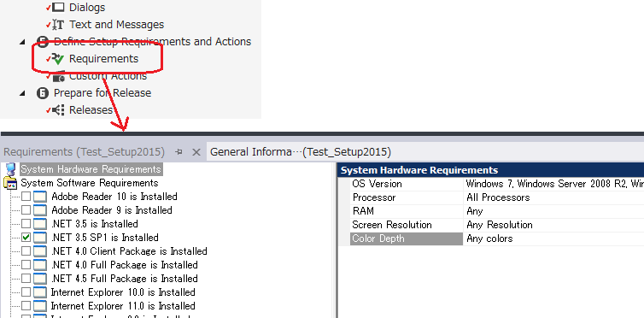Edit the RAM value Any
644x318 pixels.
[475, 211]
